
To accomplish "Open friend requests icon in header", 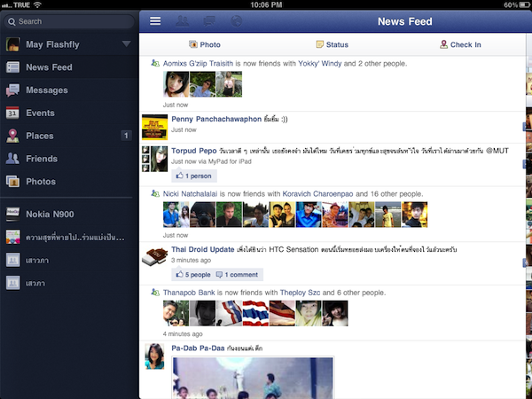I will [184, 21].
